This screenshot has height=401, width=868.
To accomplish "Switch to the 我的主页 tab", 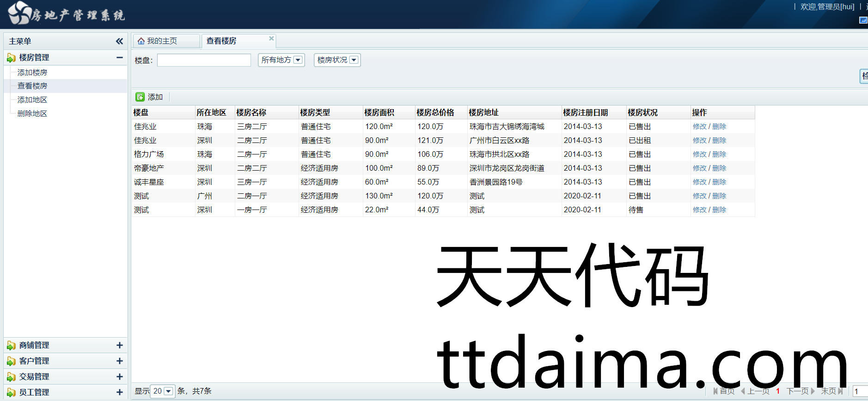I will pyautogui.click(x=162, y=41).
